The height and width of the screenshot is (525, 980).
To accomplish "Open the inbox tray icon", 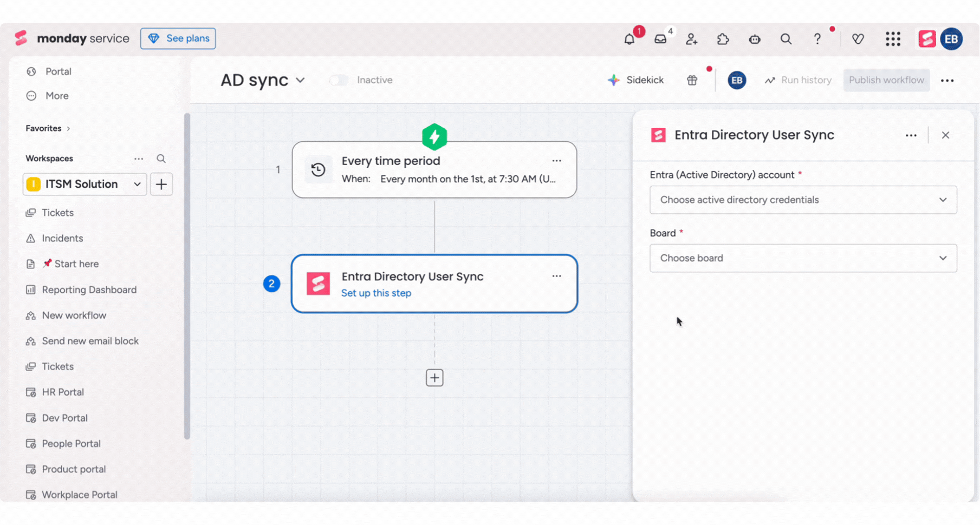I will click(660, 39).
